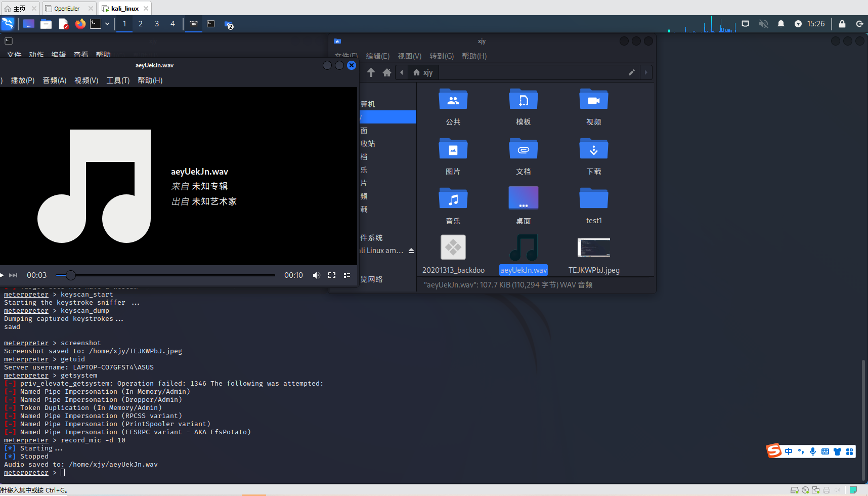
Task: Click the show desktop panel icon
Action: 29,24
